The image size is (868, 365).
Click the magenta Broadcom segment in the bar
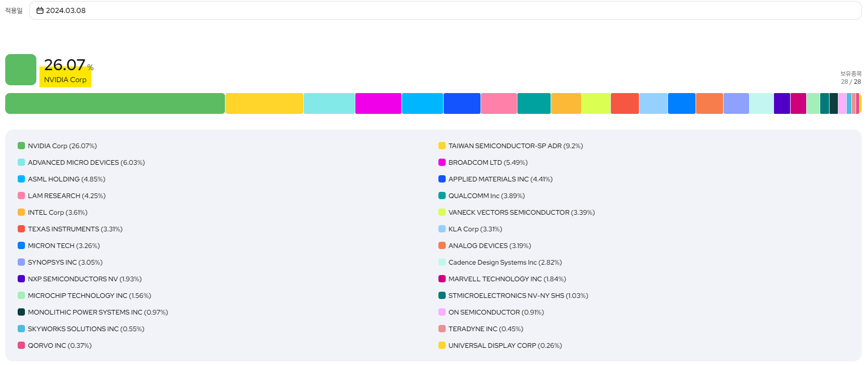(378, 103)
